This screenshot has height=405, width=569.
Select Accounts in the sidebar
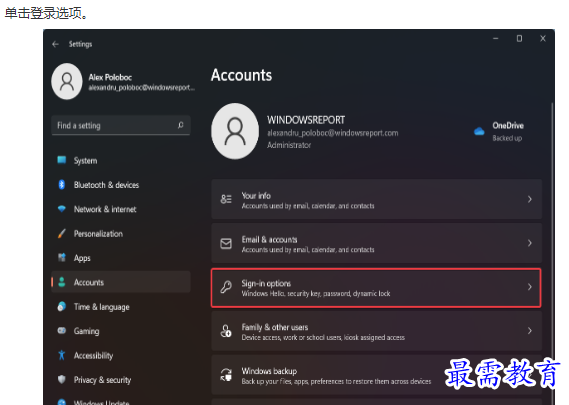(121, 282)
